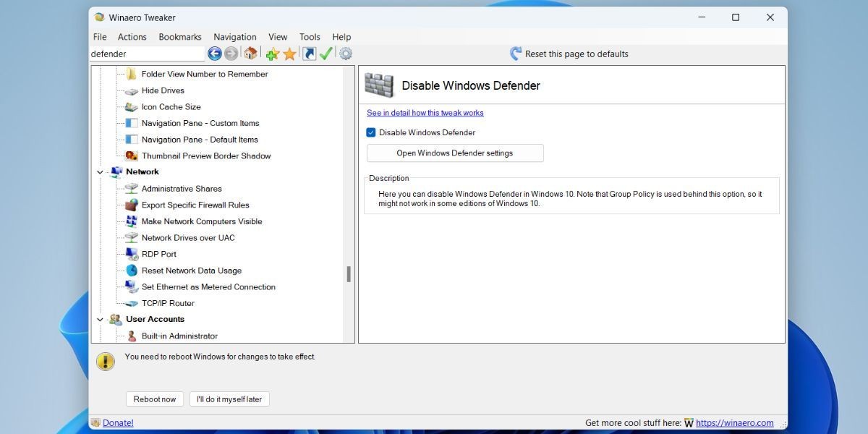Collapse the User Accounts tree category
868x434 pixels.
click(100, 319)
